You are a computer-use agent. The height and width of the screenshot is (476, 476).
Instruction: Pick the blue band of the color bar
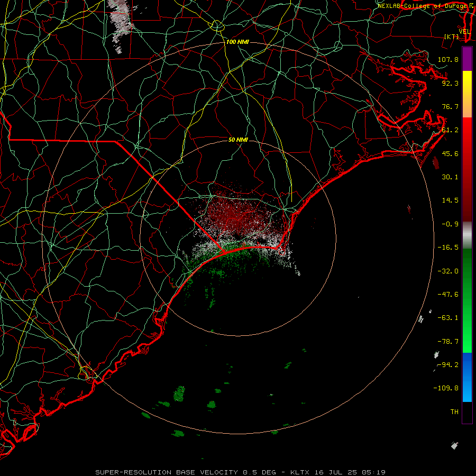point(467,377)
